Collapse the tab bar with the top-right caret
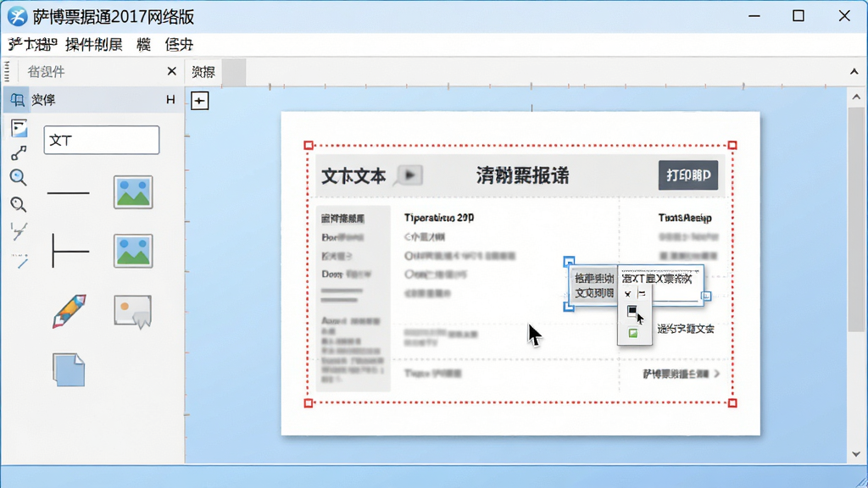 854,72
